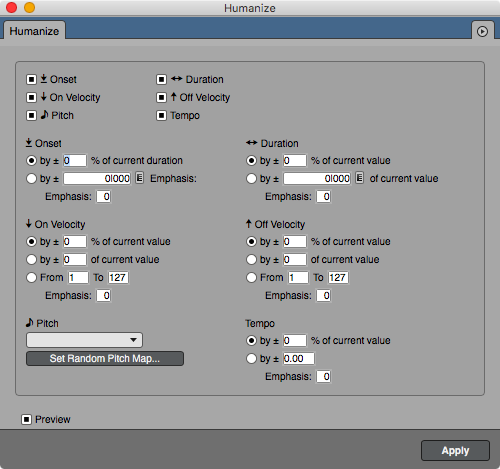Screen dimensions: 500x469
Task: Click the On Velocity down-arrow icon in checkbox row
Action: click(x=43, y=97)
